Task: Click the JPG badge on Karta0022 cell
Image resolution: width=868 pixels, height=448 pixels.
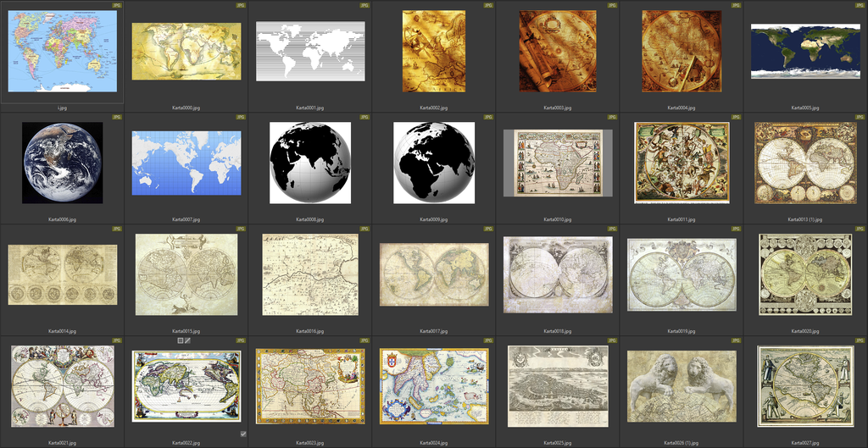Action: pyautogui.click(x=241, y=340)
